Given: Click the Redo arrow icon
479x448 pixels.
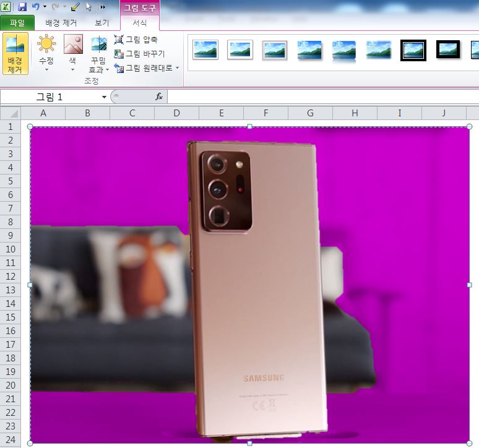Looking at the screenshot, I should (x=55, y=7).
